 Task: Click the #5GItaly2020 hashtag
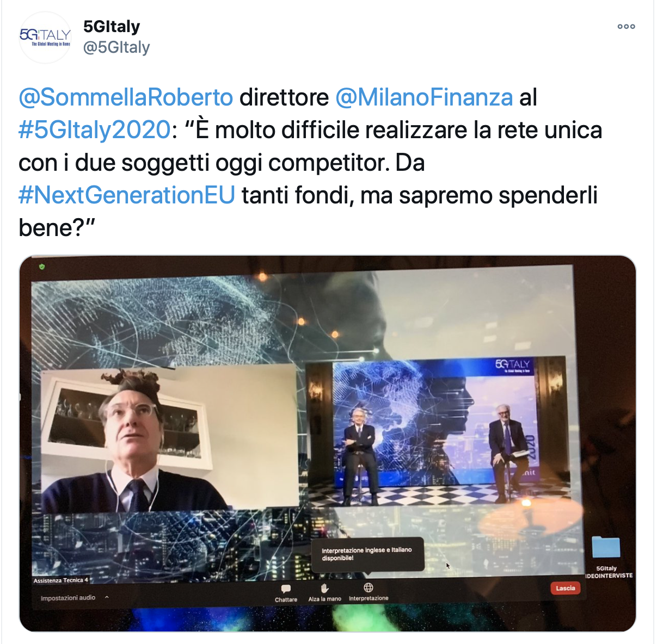tap(95, 130)
